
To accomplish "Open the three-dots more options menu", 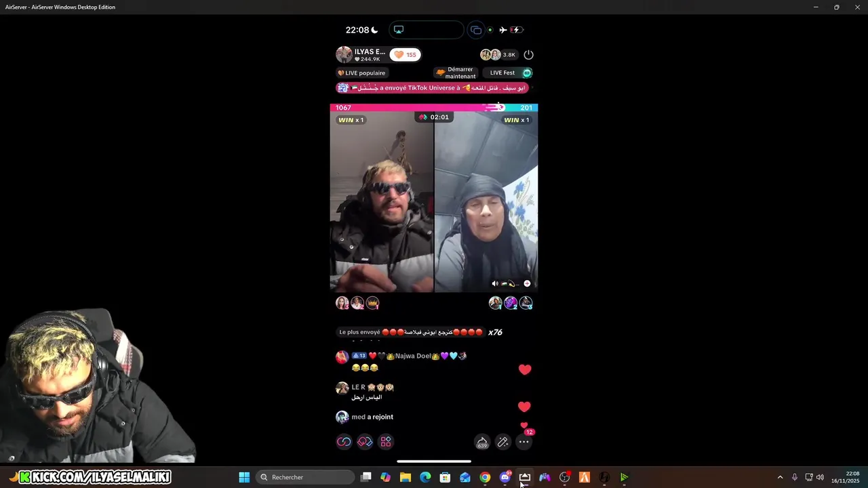I will pyautogui.click(x=524, y=442).
